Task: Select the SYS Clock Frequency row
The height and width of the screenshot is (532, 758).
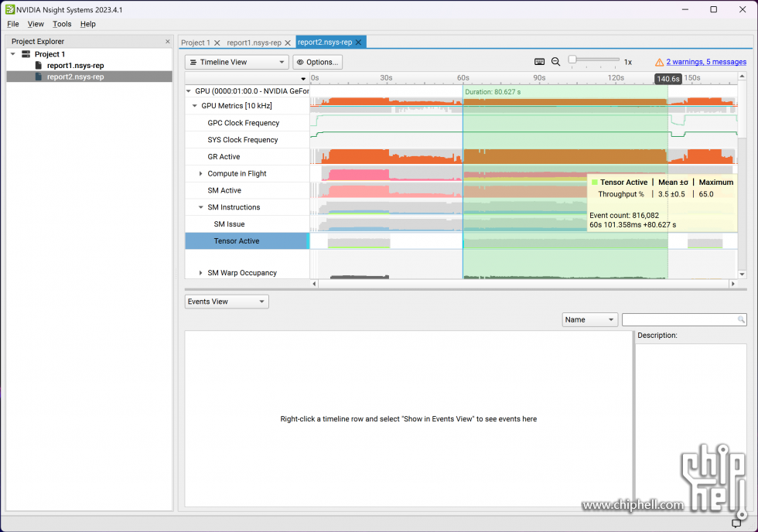Action: [247, 140]
